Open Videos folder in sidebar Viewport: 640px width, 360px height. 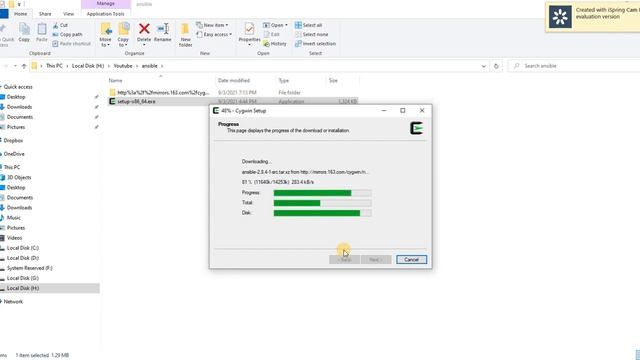[14, 238]
